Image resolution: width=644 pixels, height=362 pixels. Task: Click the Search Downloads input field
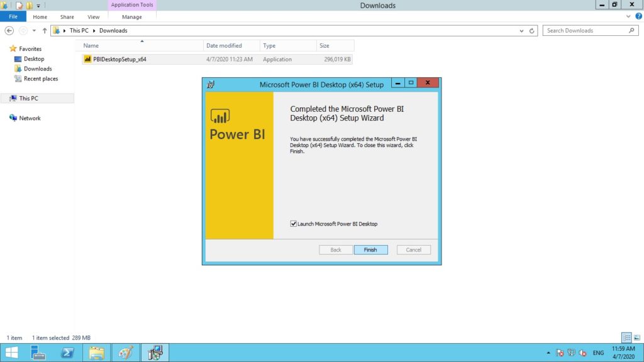tap(586, 30)
